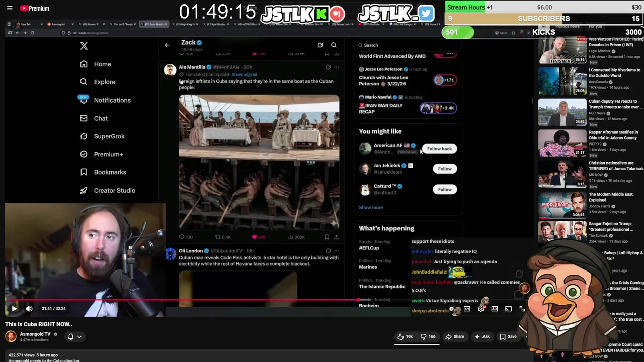Open the #EFLCup trending topic
This screenshot has height=362, width=644.
[x=369, y=248]
